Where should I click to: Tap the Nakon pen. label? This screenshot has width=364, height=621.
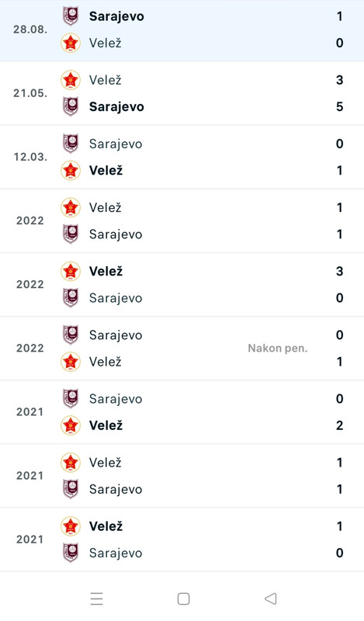point(278,348)
